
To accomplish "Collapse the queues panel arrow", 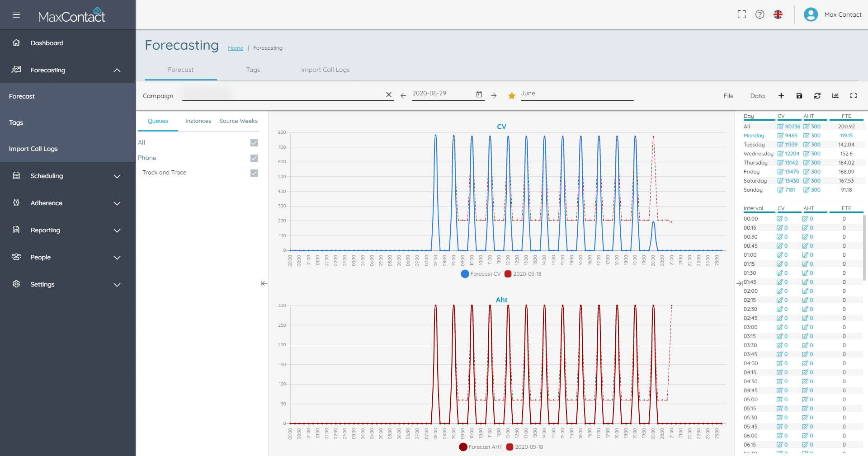I will [264, 283].
